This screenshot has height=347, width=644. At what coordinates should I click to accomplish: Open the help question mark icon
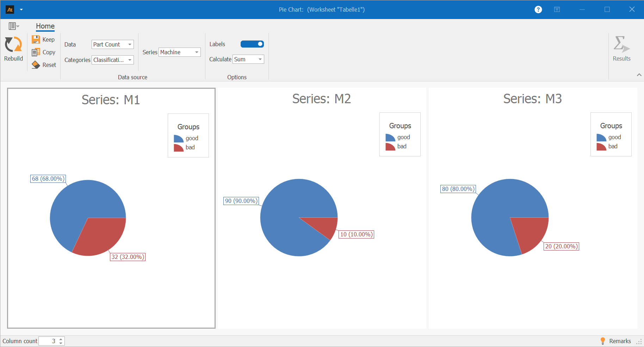click(x=538, y=10)
